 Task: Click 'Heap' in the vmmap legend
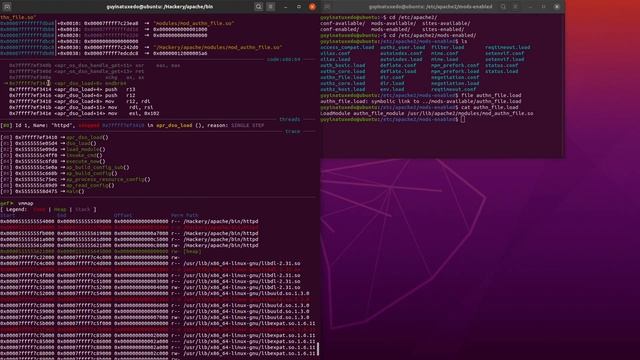coord(60,209)
